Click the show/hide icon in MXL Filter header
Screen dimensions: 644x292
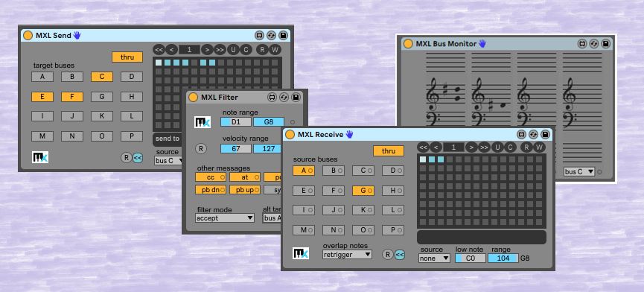pyautogui.click(x=272, y=98)
